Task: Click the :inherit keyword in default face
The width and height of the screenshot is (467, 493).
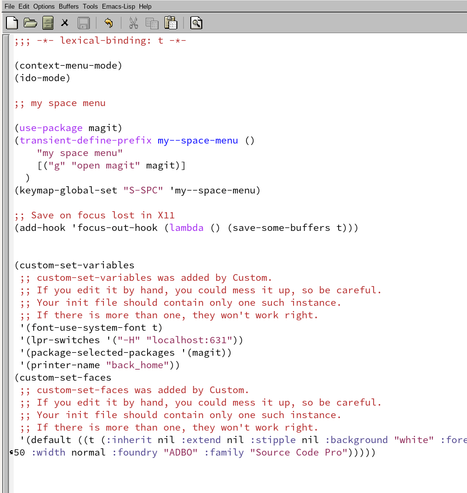Action: (129, 440)
